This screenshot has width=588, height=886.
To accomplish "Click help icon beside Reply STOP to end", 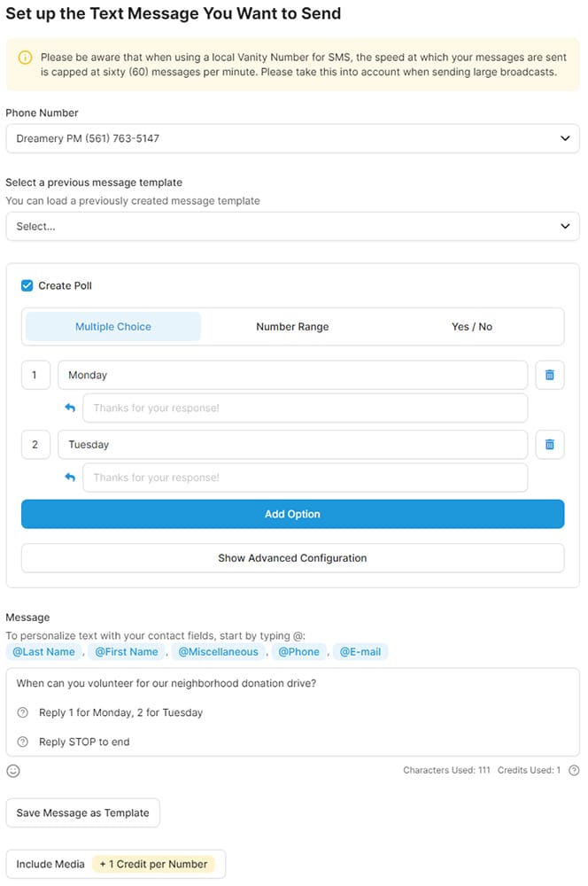I will 23,742.
